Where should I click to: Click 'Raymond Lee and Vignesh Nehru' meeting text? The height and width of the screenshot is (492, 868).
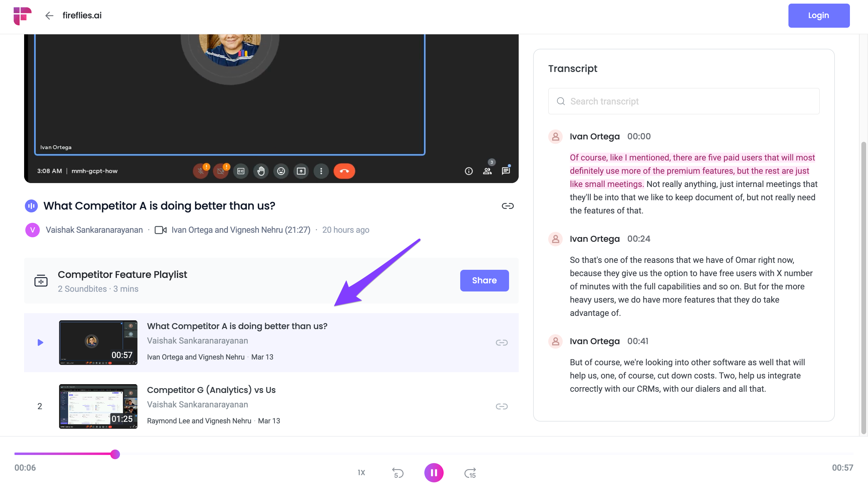(199, 421)
